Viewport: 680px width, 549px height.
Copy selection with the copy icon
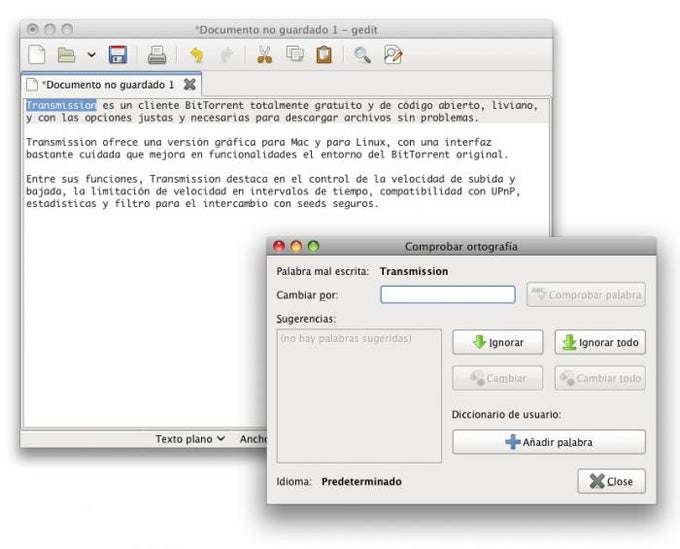(x=295, y=54)
